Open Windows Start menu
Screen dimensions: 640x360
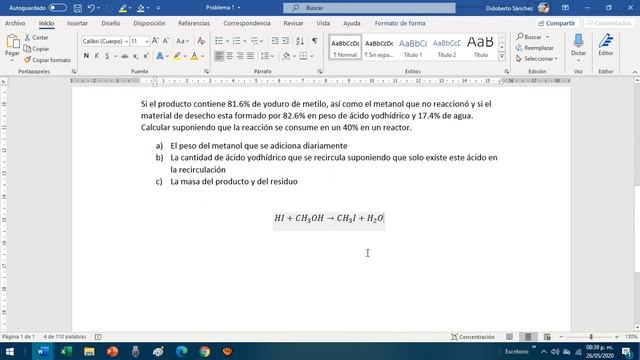pos(10,351)
